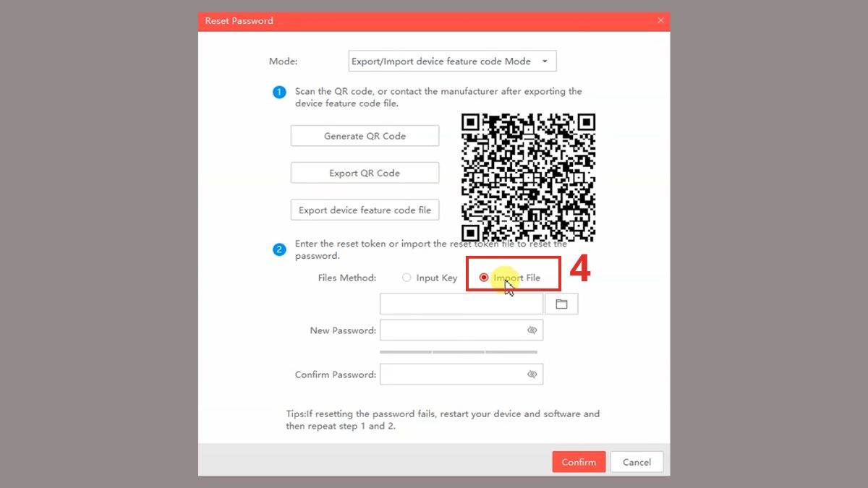
Task: Click the red Confirm button
Action: [x=579, y=462]
